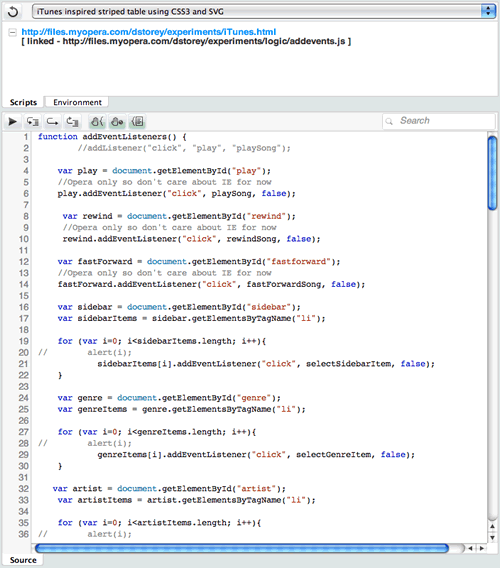Click line number 29 in the gutter
Viewport: 500px width, 568px height.
point(24,455)
